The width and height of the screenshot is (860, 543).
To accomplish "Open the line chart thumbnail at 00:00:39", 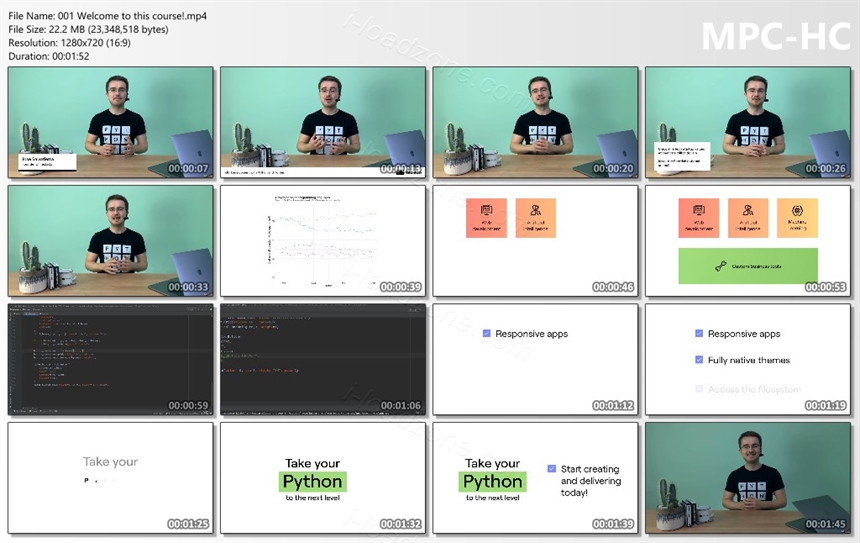I will [323, 241].
